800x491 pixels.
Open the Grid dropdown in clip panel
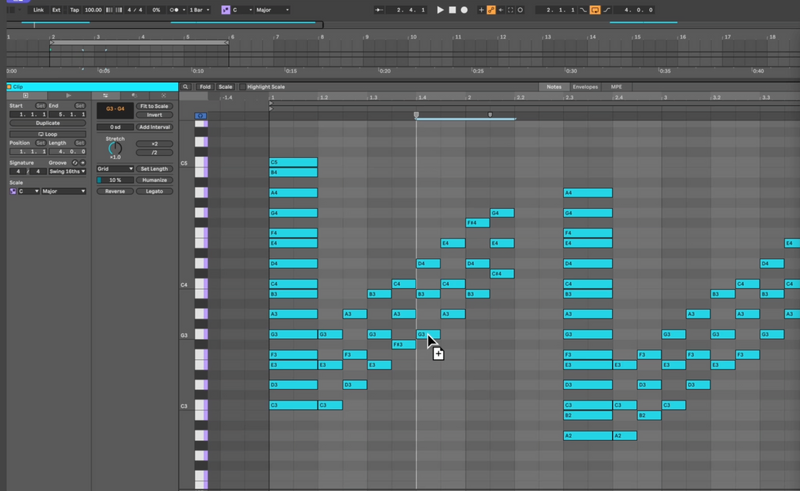[x=115, y=169]
